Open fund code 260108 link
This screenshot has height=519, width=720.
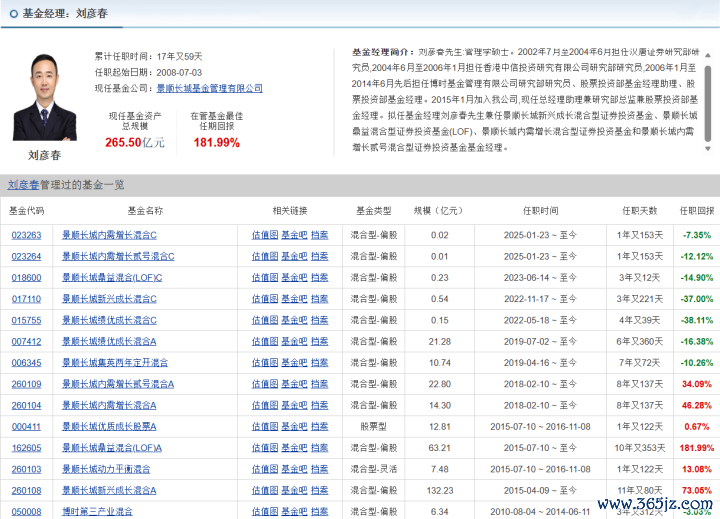coord(26,491)
